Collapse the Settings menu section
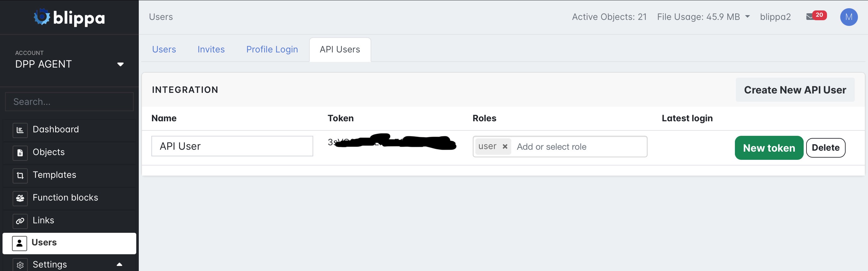The image size is (868, 271). (x=119, y=264)
